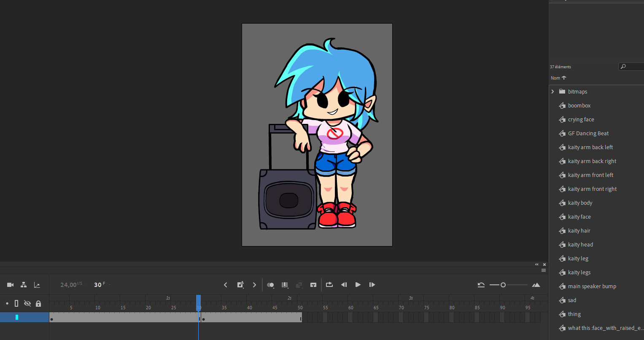The height and width of the screenshot is (340, 644).
Task: Enable edit multiple frames
Action: tap(299, 284)
